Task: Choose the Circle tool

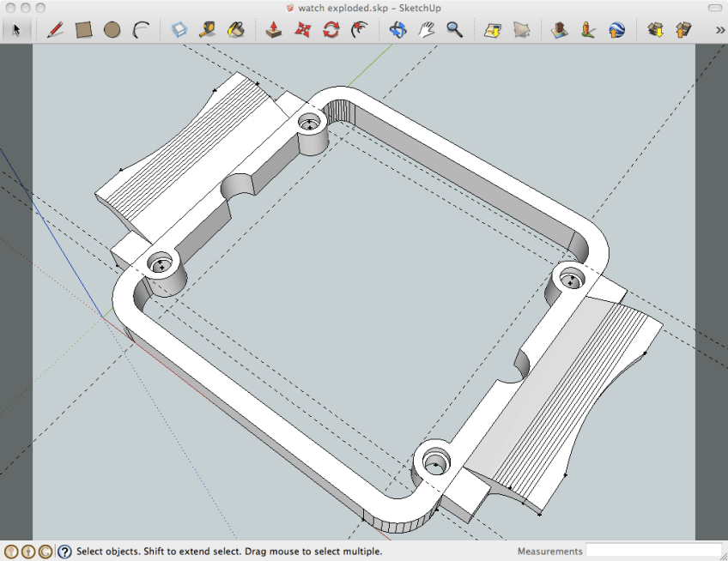Action: [x=112, y=28]
